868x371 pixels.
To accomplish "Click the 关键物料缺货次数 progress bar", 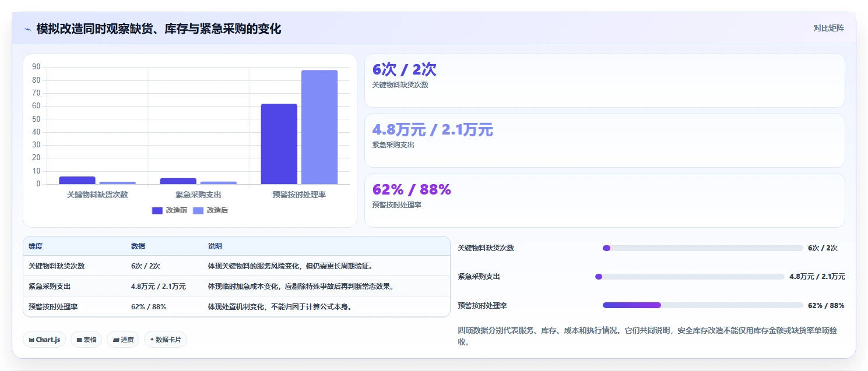I will 703,248.
